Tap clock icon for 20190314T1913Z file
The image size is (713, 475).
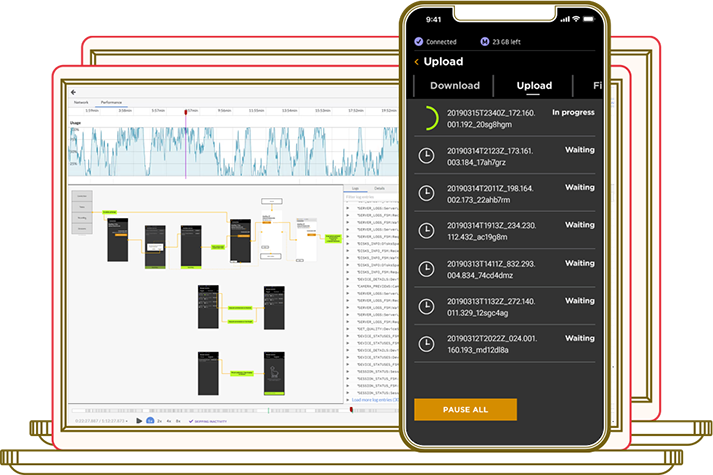(426, 230)
